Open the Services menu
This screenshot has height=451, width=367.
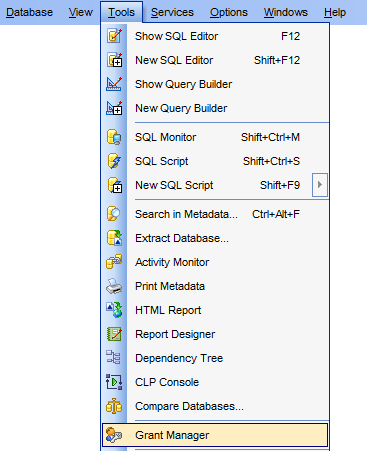pyautogui.click(x=172, y=12)
